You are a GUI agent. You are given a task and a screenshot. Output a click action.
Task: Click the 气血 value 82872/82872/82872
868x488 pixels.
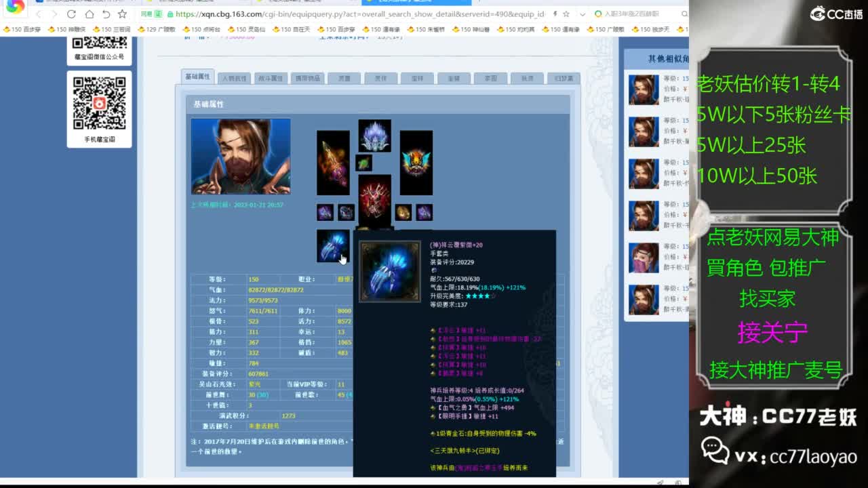click(x=276, y=290)
